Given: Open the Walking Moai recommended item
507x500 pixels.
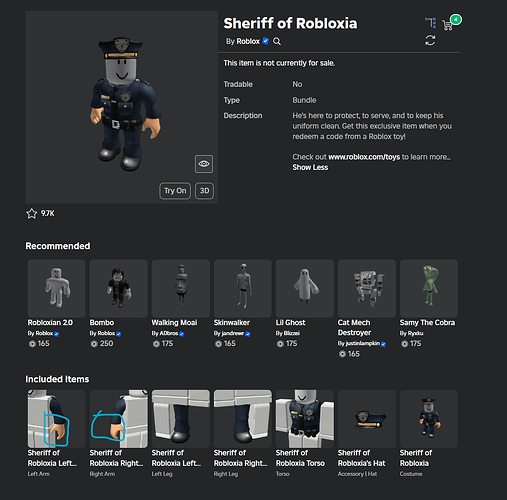Looking at the screenshot, I should (x=181, y=288).
